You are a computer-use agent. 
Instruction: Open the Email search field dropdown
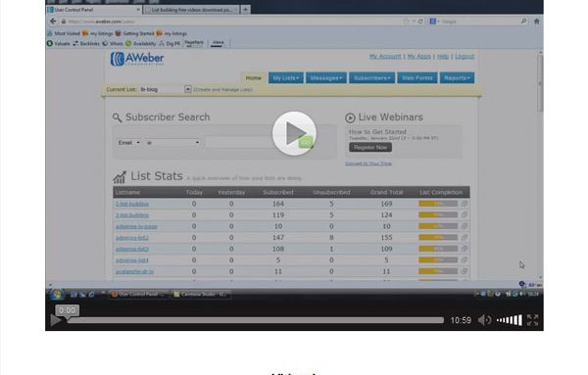pos(128,143)
